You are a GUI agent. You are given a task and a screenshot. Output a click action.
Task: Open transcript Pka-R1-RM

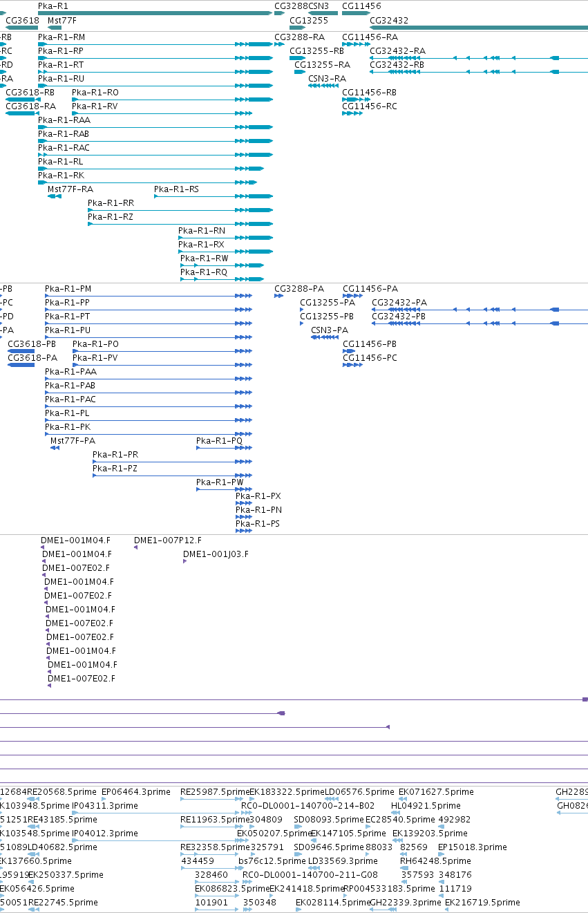(61, 37)
